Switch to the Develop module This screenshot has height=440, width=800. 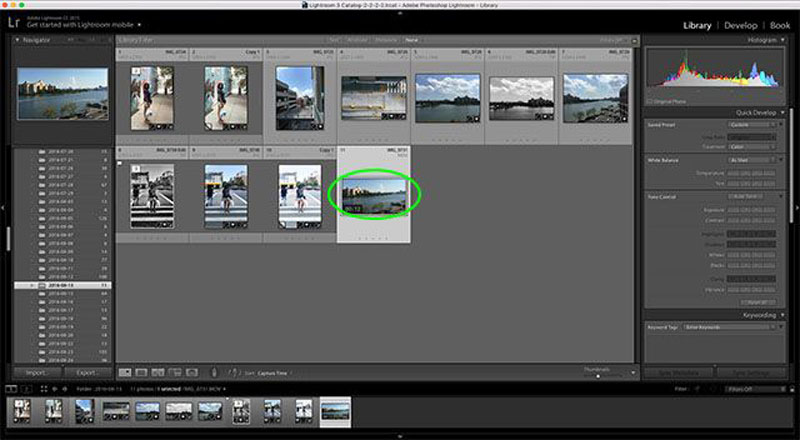[x=741, y=25]
